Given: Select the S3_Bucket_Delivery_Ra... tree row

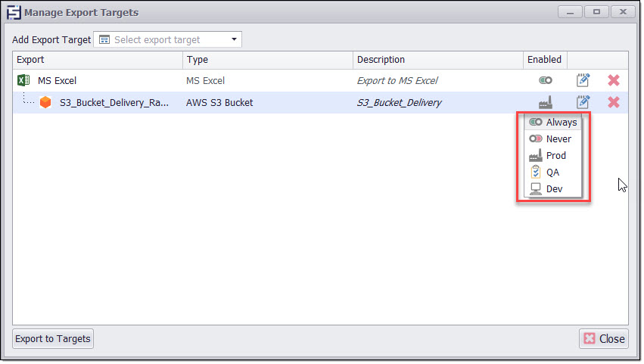Looking at the screenshot, I should [x=114, y=102].
